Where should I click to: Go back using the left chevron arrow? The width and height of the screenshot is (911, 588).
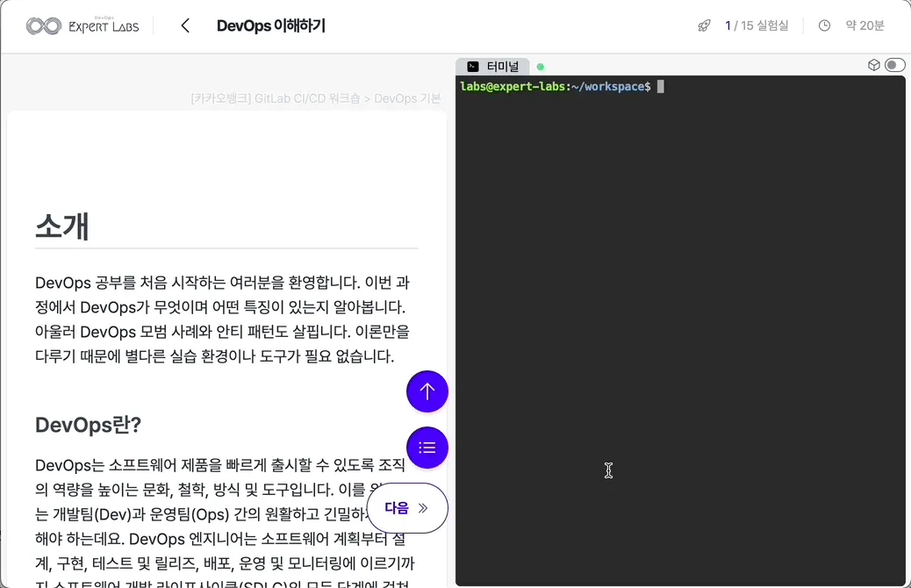click(185, 25)
